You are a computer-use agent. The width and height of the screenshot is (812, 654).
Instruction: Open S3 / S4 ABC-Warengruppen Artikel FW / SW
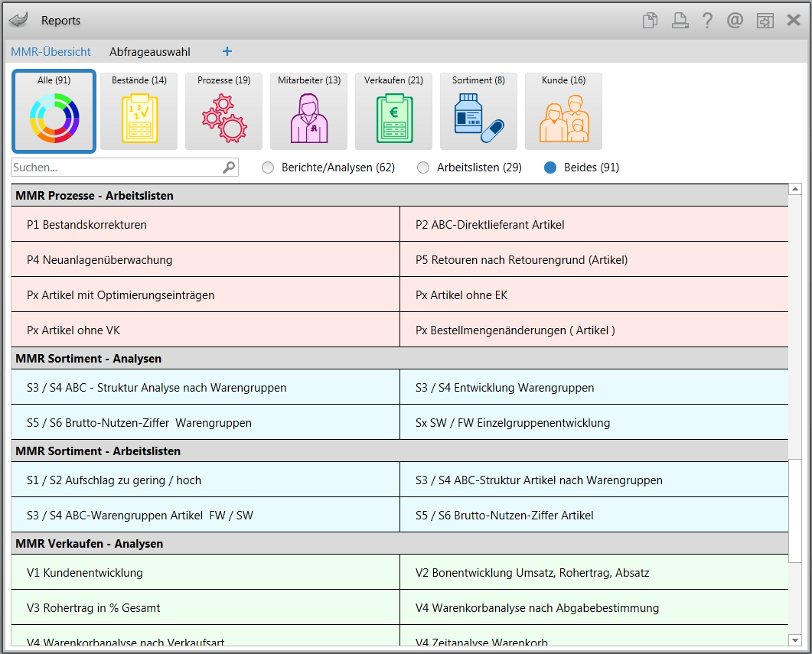205,516
